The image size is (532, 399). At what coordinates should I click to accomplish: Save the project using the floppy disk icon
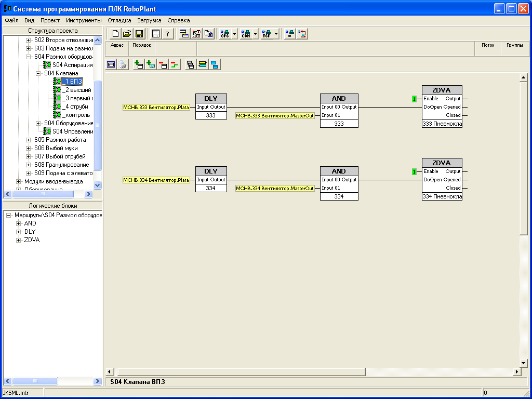coord(139,34)
